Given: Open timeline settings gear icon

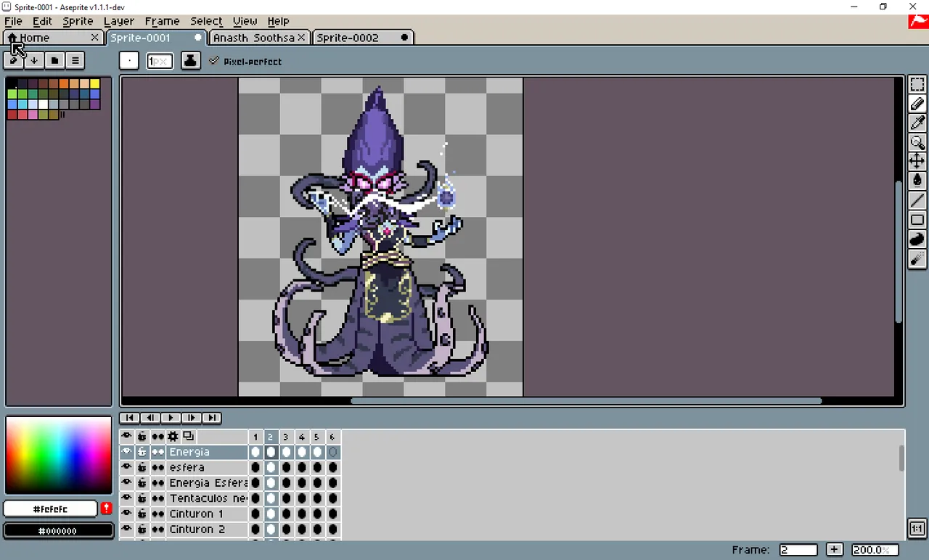Looking at the screenshot, I should (173, 437).
